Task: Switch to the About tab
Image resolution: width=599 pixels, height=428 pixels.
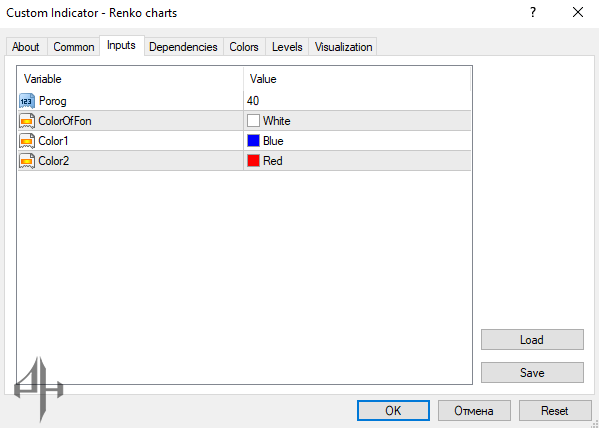Action: coord(26,47)
